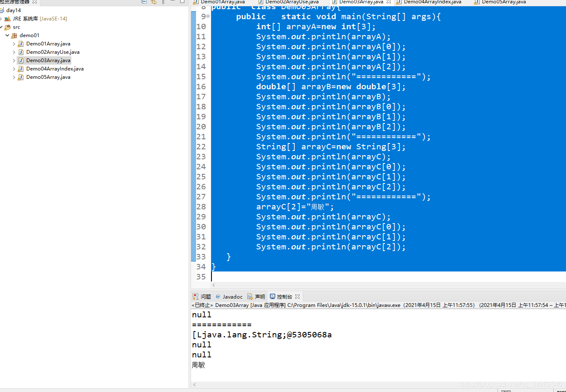
Task: Select the Console (控制台) view tab
Action: pyautogui.click(x=284, y=297)
